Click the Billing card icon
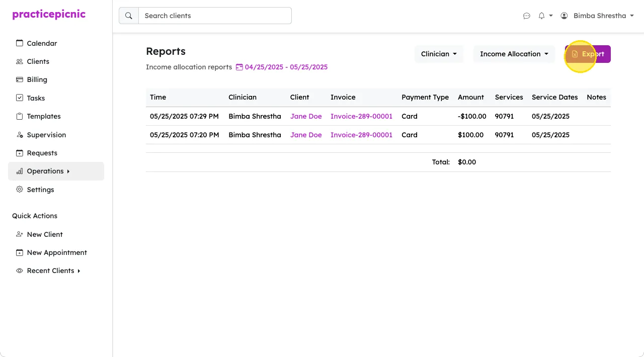Viewport: 644px width, 357px height. click(x=20, y=79)
